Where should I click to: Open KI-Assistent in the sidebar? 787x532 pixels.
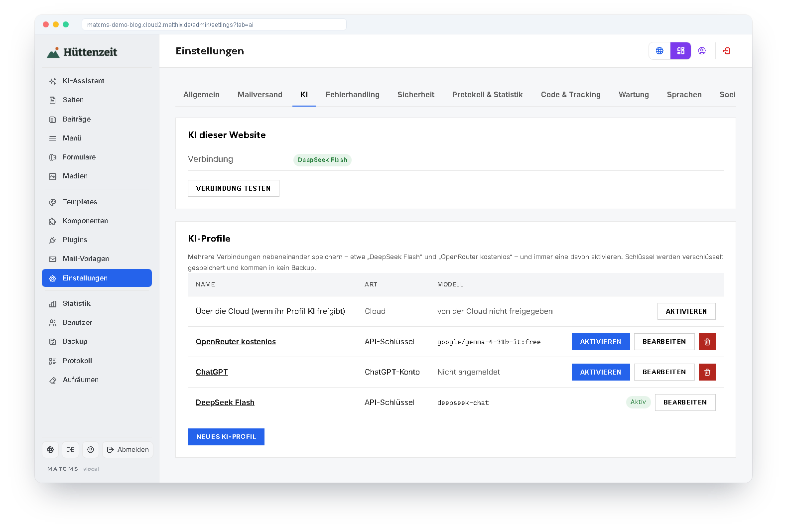97,81
